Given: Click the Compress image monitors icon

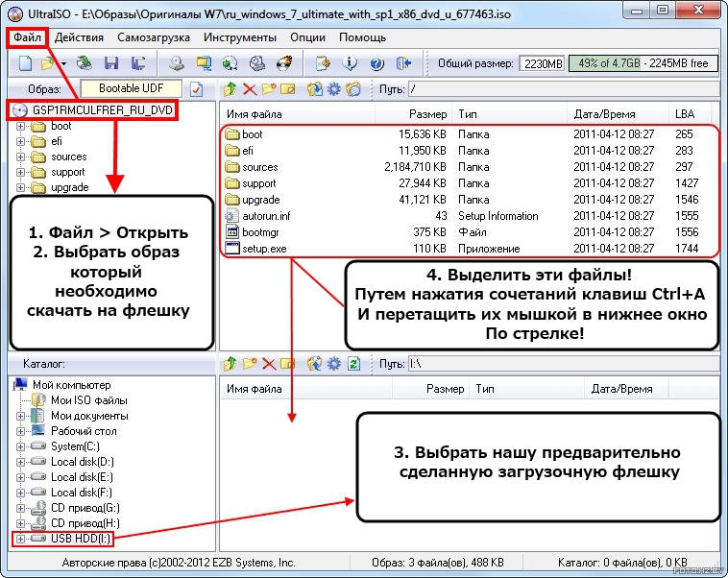Looking at the screenshot, I should click(204, 63).
